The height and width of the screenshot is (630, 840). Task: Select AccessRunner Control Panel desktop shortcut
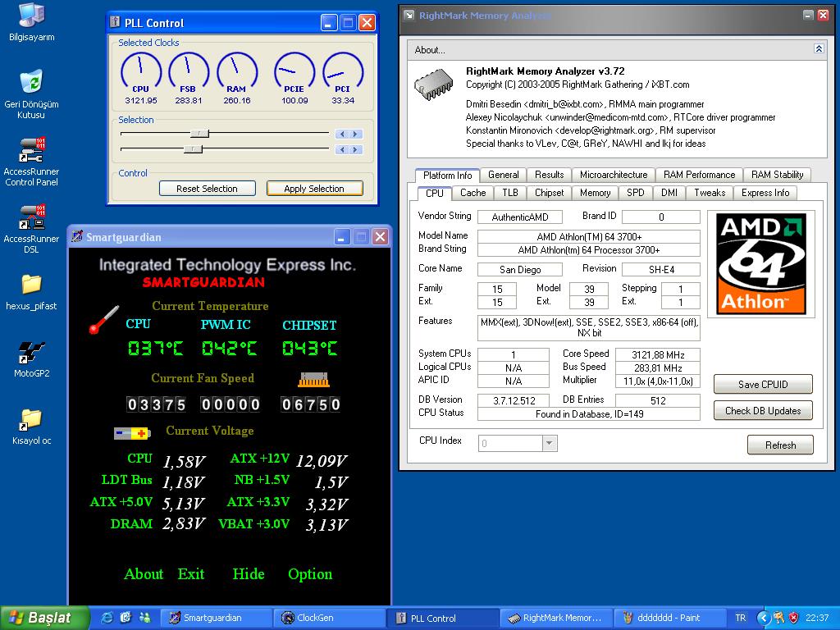point(31,162)
